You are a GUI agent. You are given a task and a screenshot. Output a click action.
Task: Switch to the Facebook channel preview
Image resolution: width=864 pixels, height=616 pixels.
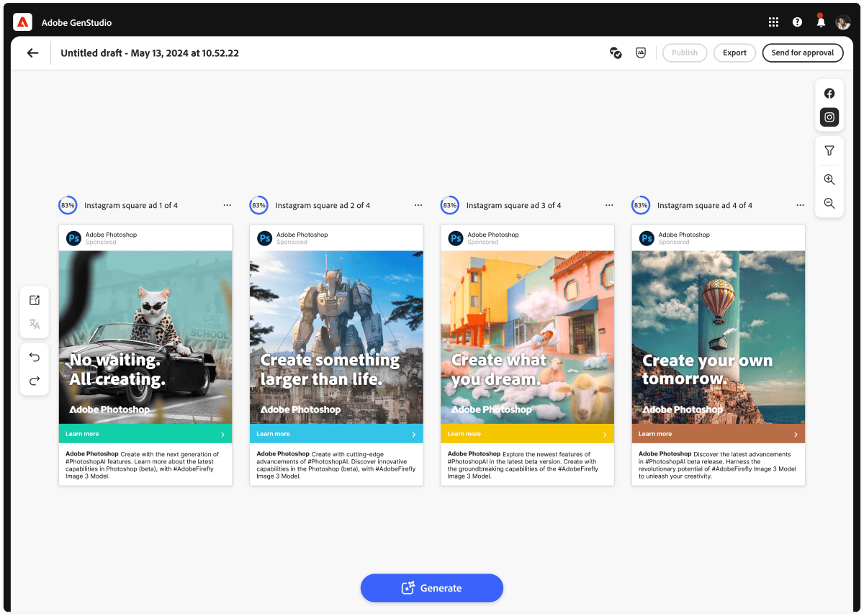point(829,94)
